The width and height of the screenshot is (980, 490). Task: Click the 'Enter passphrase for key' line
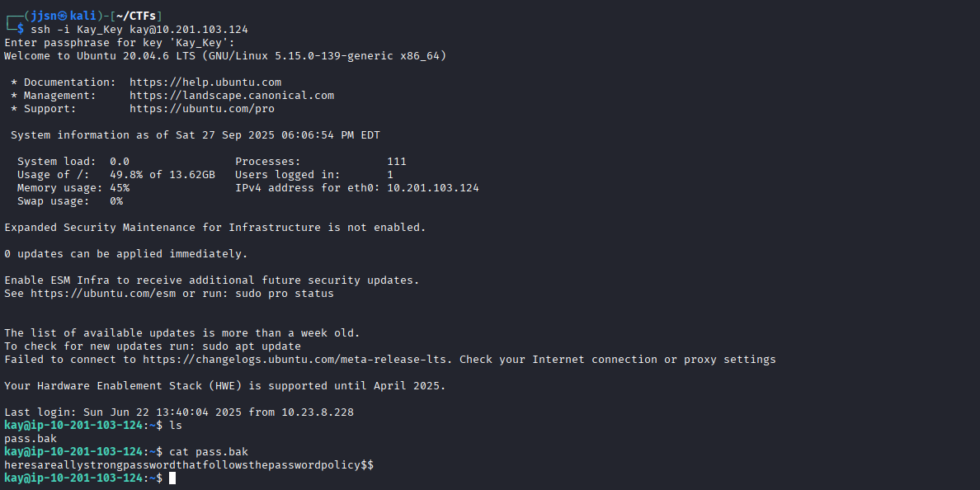120,43
